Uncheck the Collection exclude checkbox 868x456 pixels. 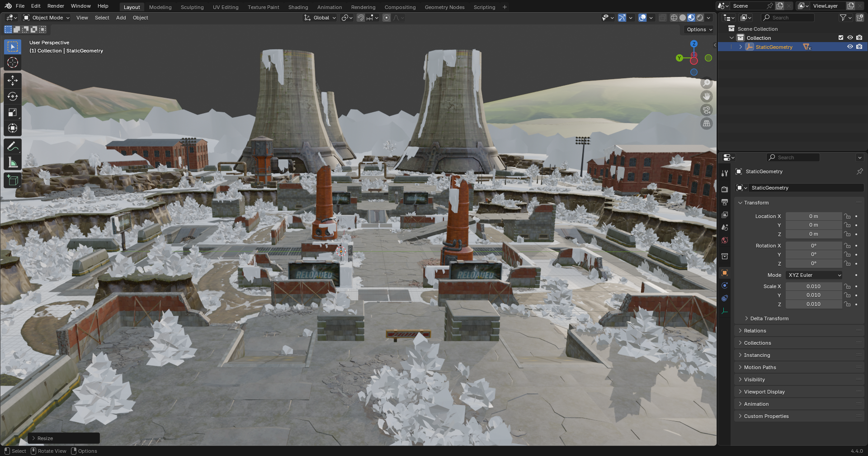tap(841, 38)
